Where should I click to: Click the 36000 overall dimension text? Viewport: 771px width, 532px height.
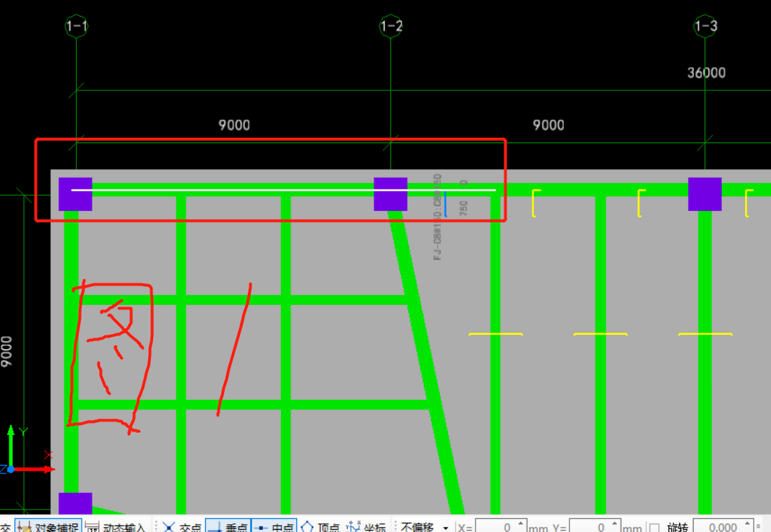706,73
